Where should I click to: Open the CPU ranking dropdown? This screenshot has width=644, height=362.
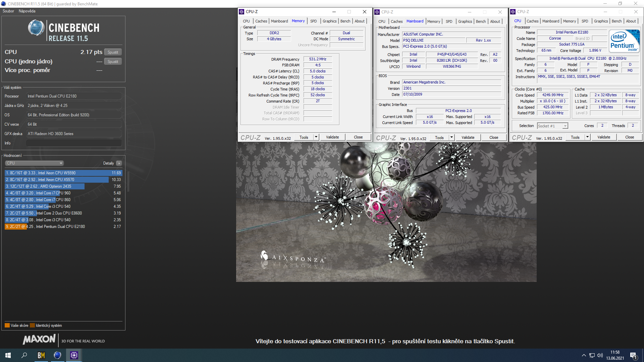click(x=34, y=163)
